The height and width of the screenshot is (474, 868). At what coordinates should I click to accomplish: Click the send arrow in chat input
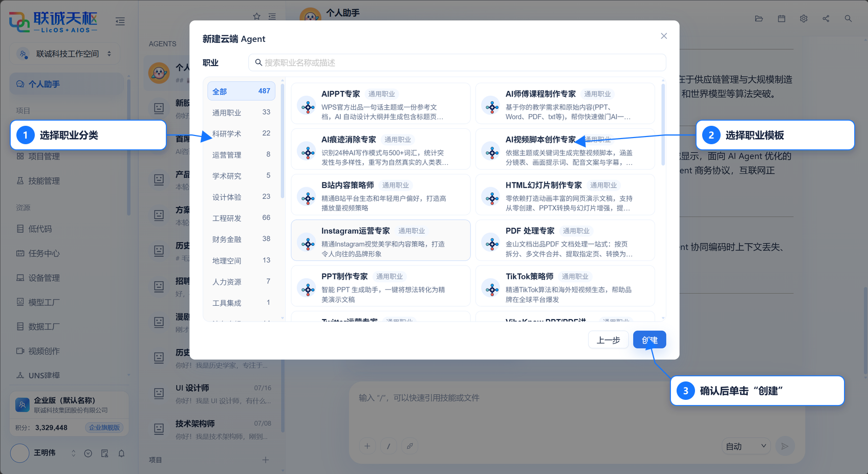[785, 446]
